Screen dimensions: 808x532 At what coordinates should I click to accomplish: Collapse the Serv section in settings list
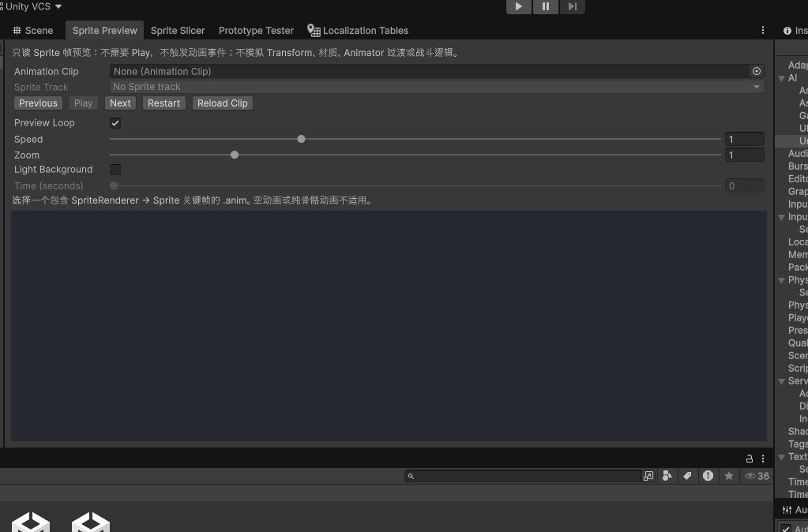pos(782,381)
